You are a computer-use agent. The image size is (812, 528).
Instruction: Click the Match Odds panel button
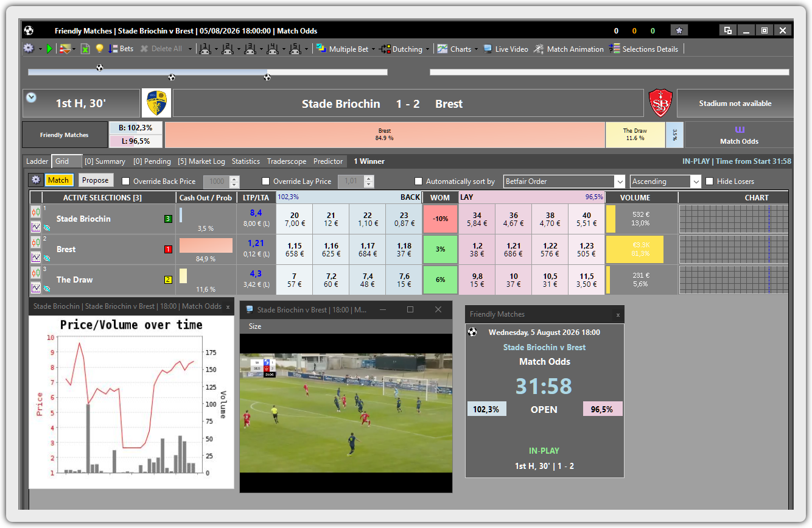[x=739, y=135]
